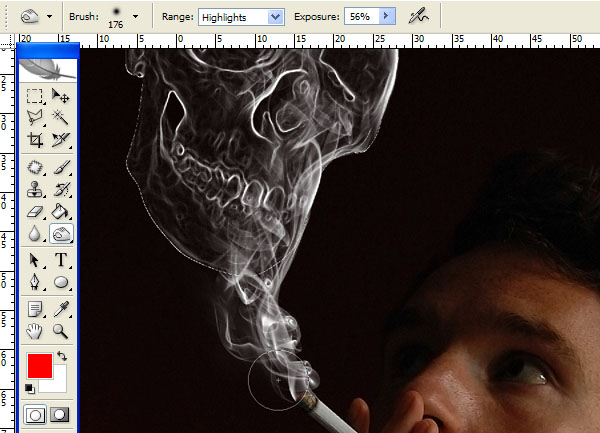The height and width of the screenshot is (433, 600).
Task: Select the Ellipse shape tool
Action: click(60, 282)
